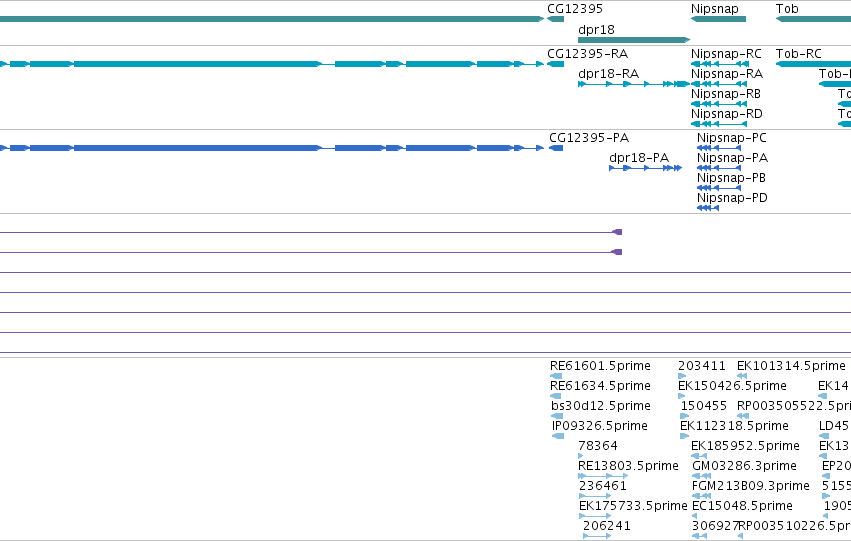This screenshot has height=541, width=851.
Task: Click the 150455 feature label
Action: 704,406
